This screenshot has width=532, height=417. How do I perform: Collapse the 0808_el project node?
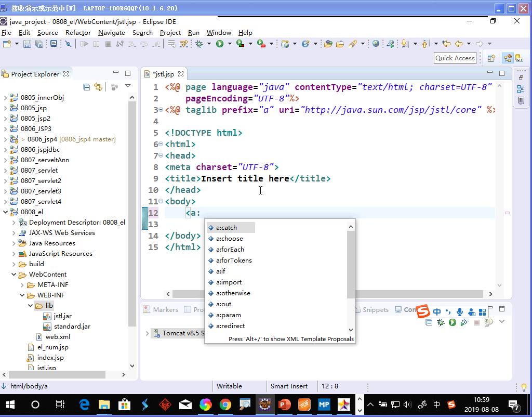5,212
